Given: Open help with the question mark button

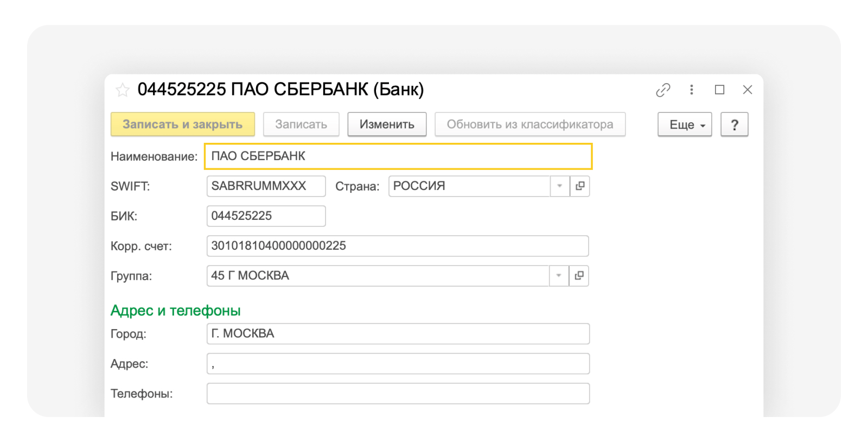Looking at the screenshot, I should [735, 124].
